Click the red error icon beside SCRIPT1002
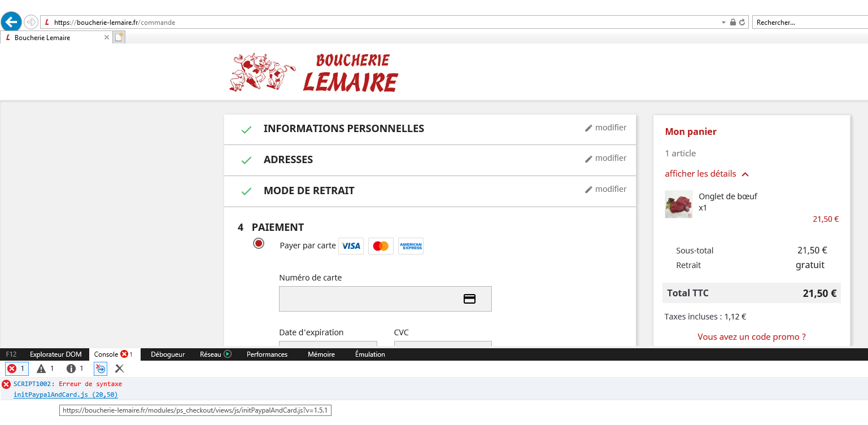Screen dimensions: 868x425 6,384
